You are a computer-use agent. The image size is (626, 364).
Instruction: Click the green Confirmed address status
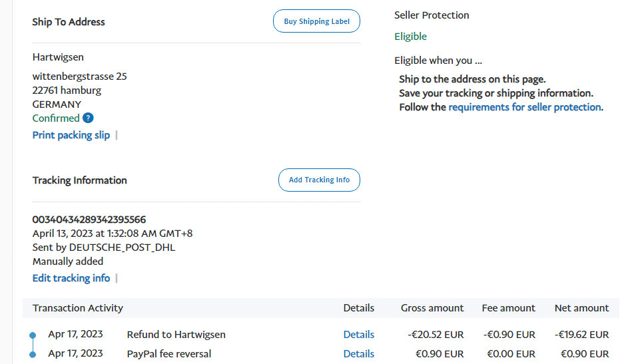tap(56, 118)
